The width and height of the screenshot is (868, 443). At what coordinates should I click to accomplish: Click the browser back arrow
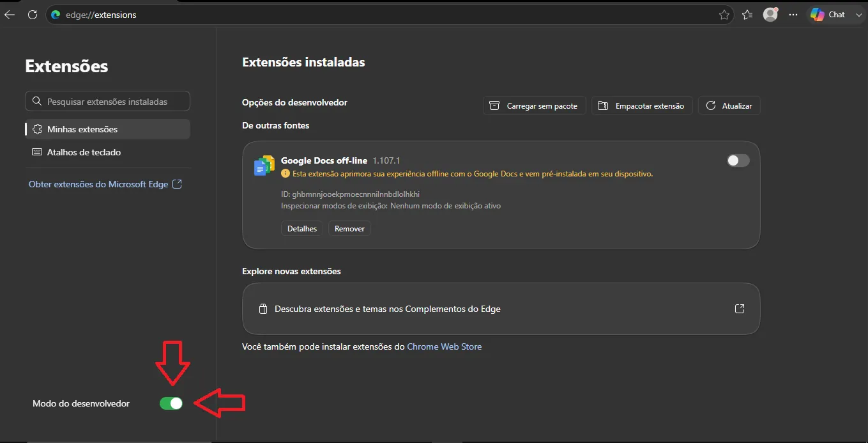[x=9, y=15]
